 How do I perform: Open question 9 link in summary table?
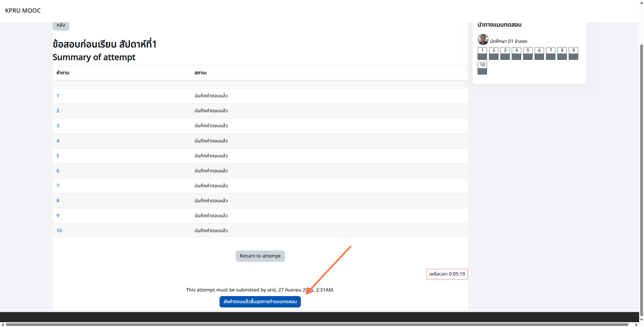(x=58, y=216)
